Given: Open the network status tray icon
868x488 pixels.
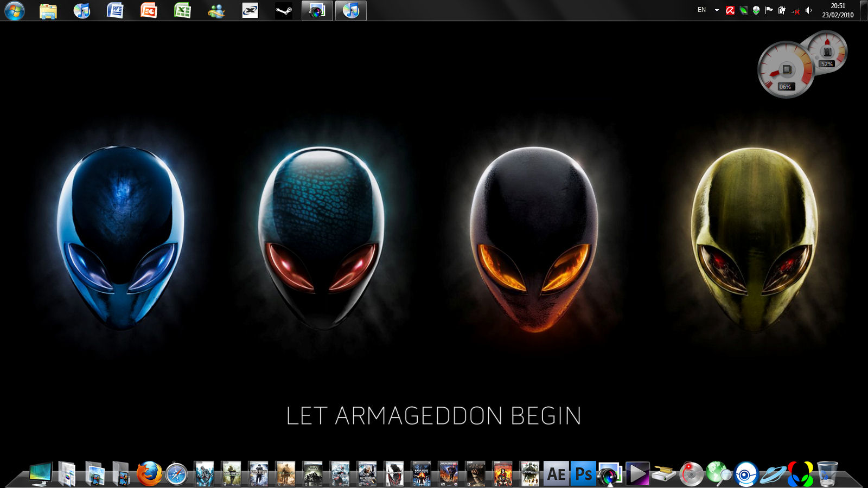Looking at the screenshot, I should (796, 11).
